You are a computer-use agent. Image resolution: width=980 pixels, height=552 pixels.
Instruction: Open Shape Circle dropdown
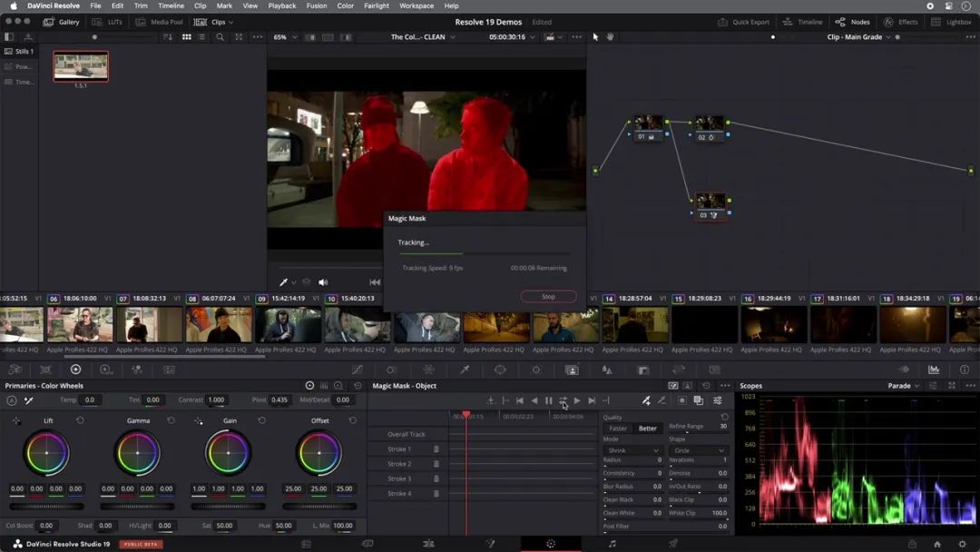click(698, 450)
